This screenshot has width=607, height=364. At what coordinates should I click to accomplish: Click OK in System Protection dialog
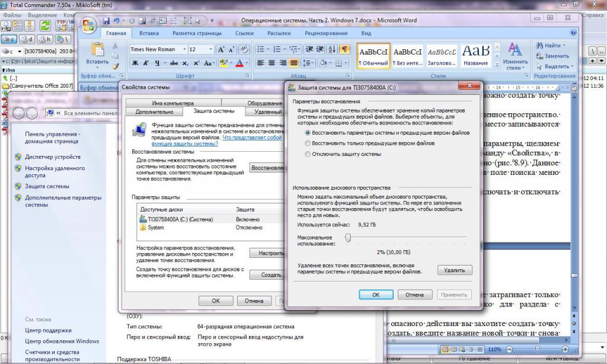point(376,295)
